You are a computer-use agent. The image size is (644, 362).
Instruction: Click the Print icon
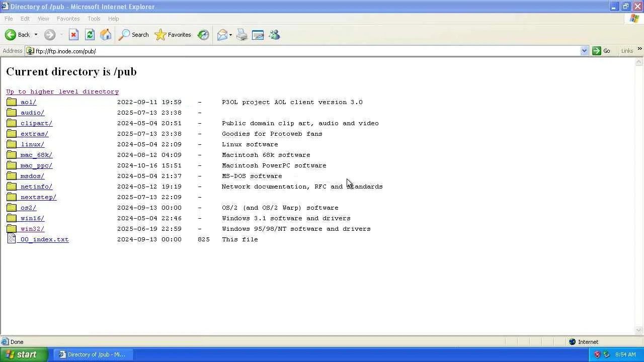[242, 35]
